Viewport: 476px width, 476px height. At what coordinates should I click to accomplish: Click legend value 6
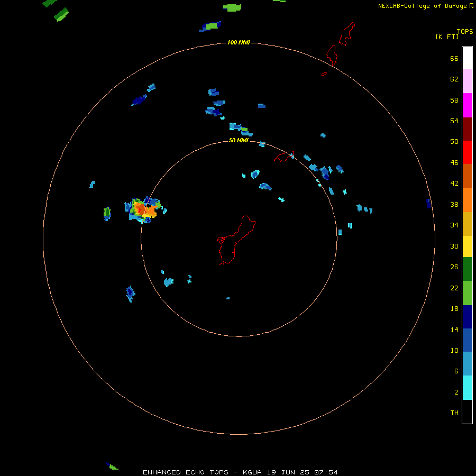click(x=456, y=371)
